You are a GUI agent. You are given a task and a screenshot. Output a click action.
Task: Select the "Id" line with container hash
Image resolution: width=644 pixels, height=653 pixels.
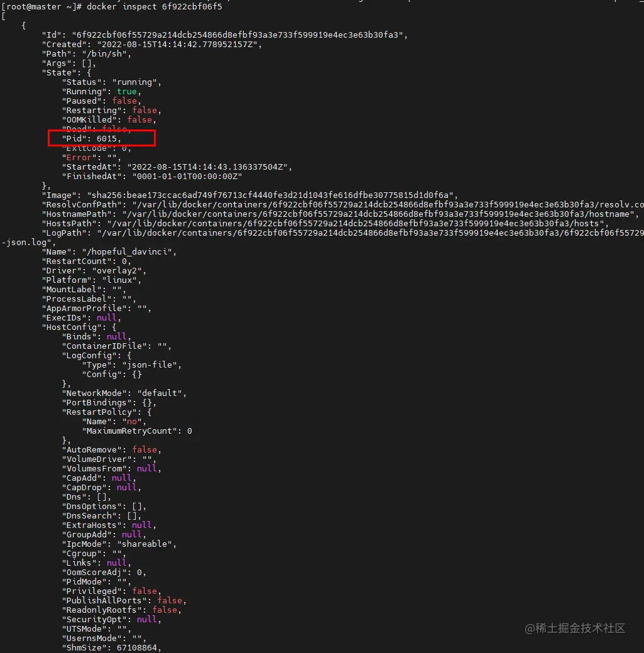(x=225, y=35)
